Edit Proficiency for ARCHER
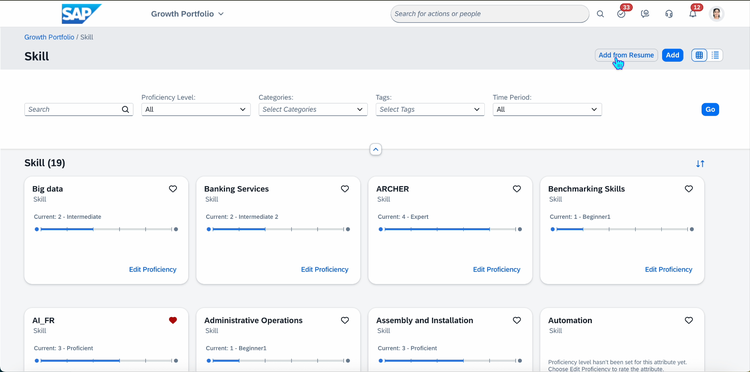The width and height of the screenshot is (750, 372). (x=496, y=270)
